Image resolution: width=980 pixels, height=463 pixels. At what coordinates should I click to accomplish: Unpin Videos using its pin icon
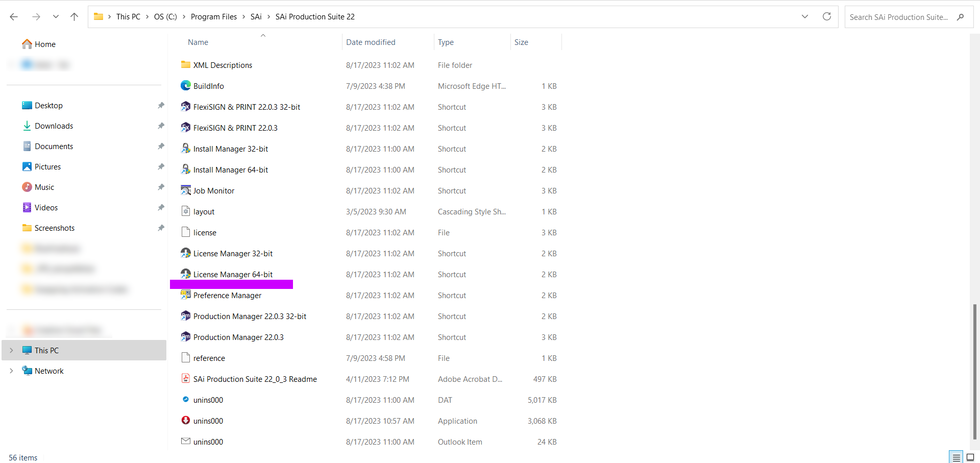click(161, 208)
